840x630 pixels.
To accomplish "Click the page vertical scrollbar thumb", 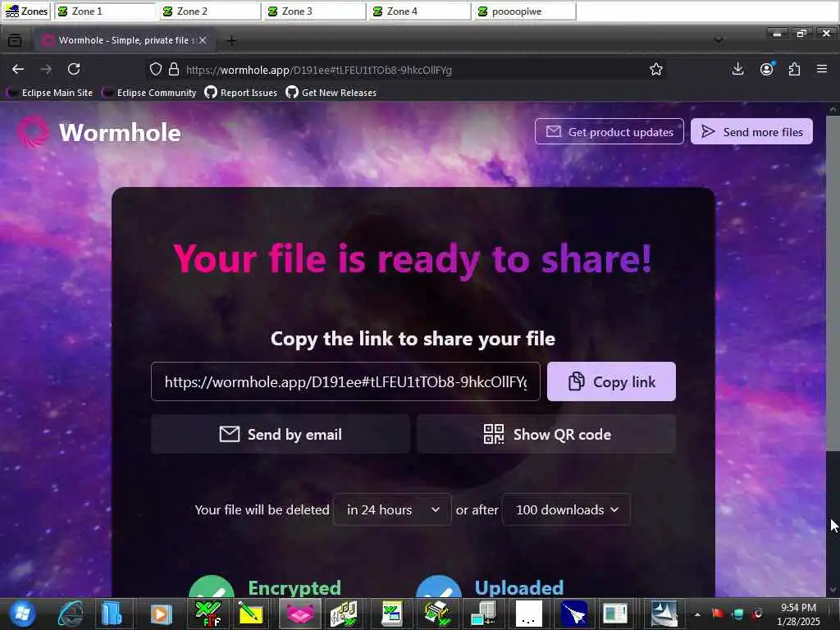I will coord(833,283).
